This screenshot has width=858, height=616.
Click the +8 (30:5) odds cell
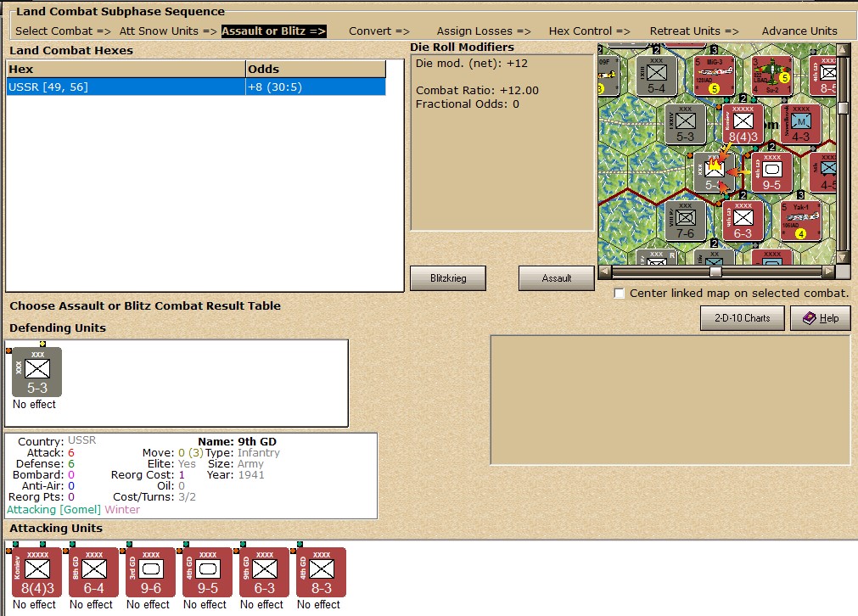pyautogui.click(x=316, y=87)
